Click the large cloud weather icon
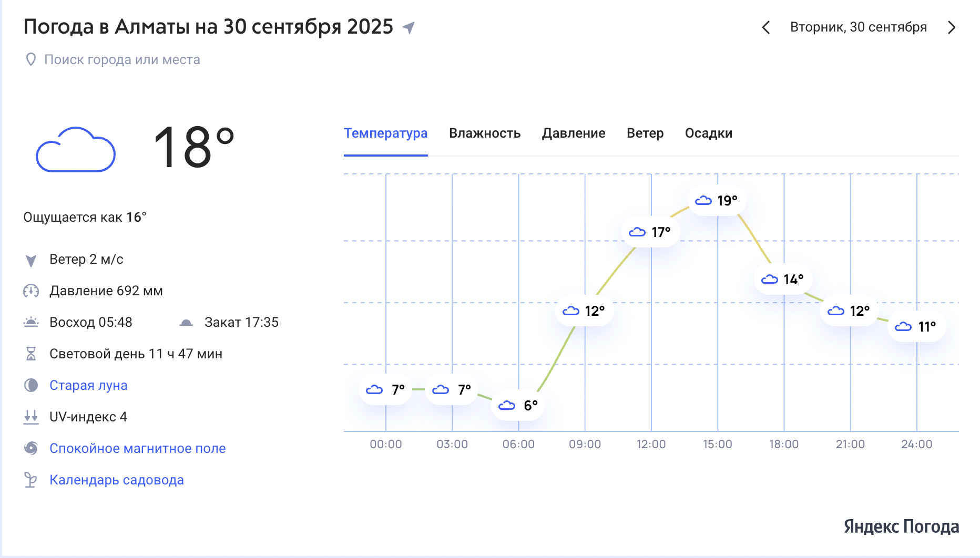Viewport: 980px width, 558px height. pos(76,149)
